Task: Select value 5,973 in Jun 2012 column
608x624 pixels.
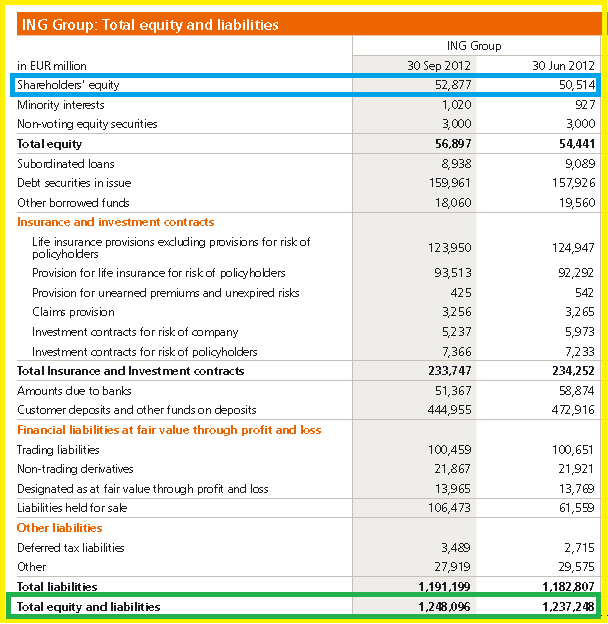Action: tap(580, 332)
